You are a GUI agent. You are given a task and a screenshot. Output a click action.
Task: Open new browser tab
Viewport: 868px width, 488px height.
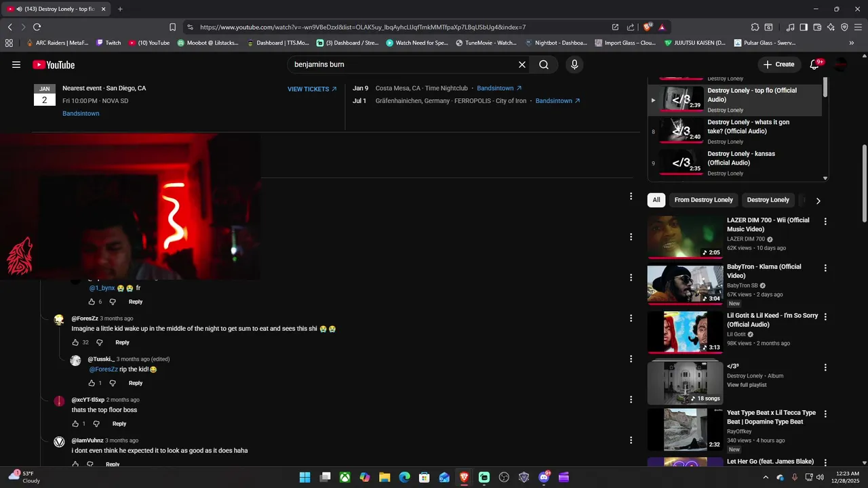(x=120, y=9)
